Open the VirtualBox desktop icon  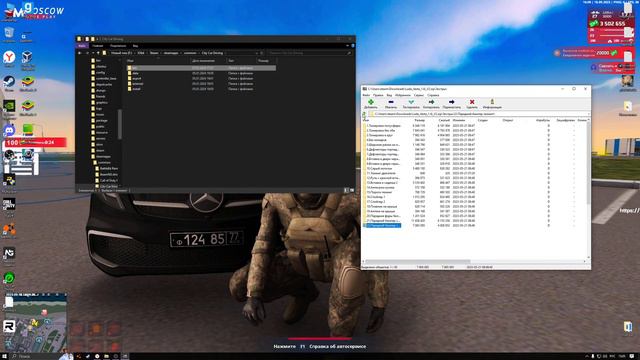[27, 60]
